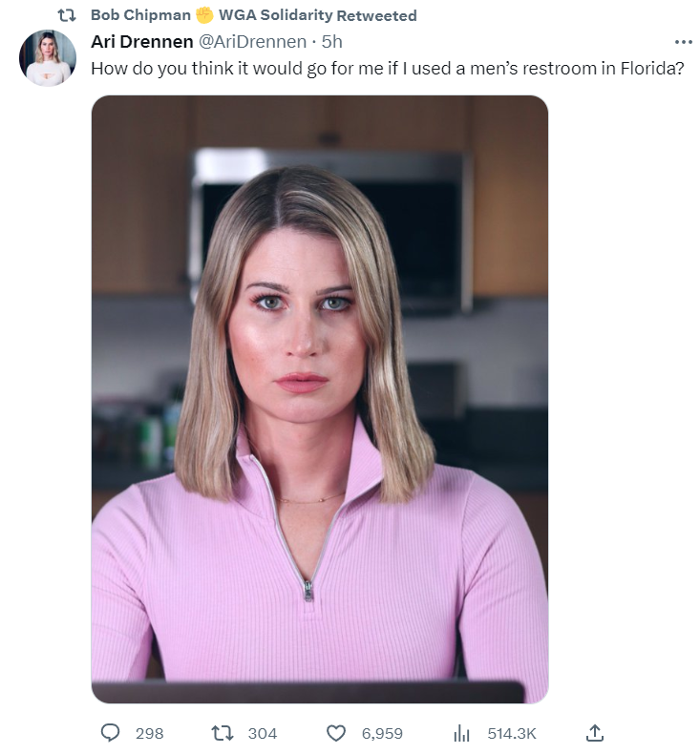Screen dimensions: 700x754
Task: Open view analytics bar chart icon
Action: coord(461,734)
